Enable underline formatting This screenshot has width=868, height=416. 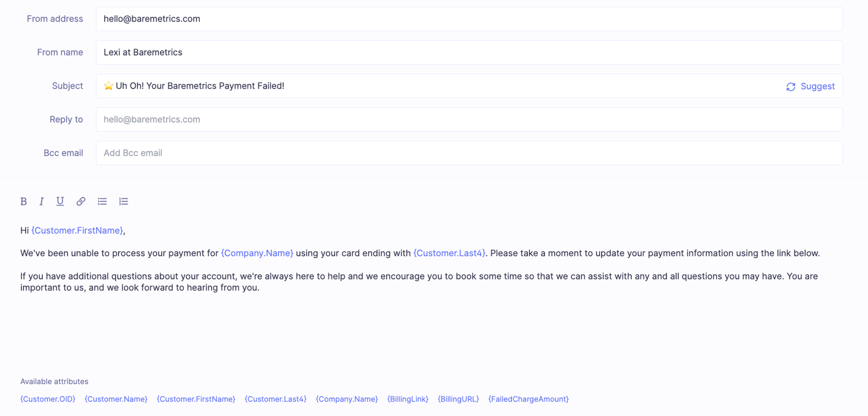coord(60,201)
